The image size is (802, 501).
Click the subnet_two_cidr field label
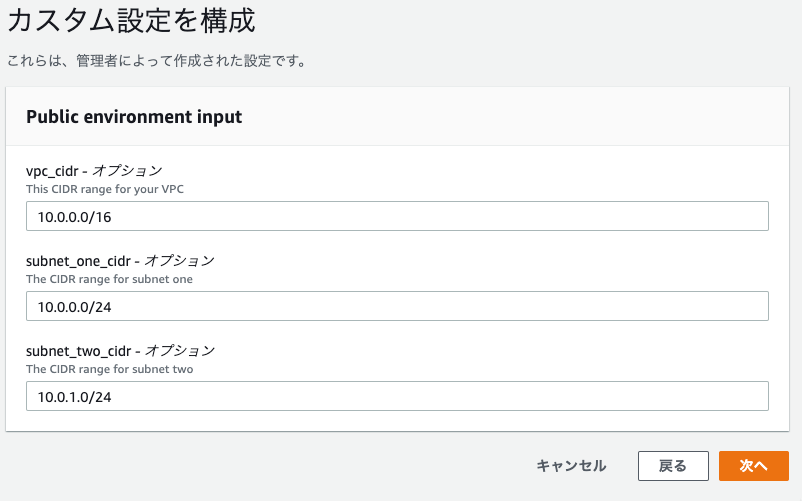[79, 351]
